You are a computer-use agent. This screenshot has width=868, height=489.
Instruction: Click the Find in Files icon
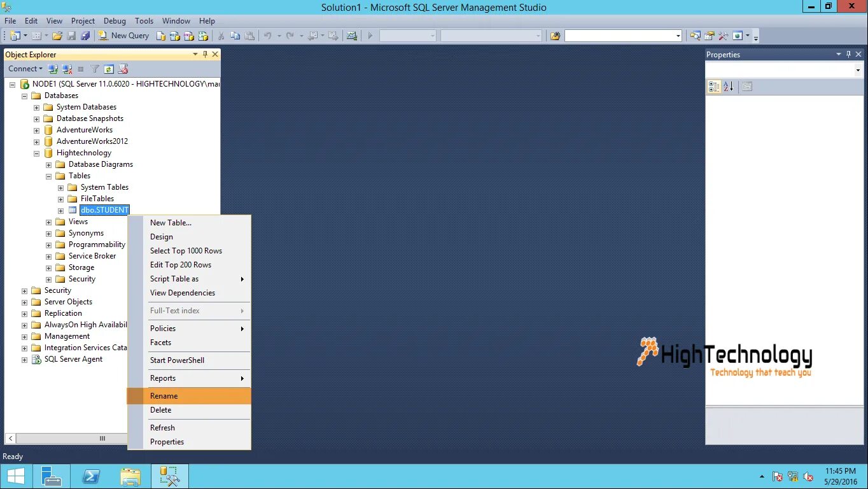[555, 36]
